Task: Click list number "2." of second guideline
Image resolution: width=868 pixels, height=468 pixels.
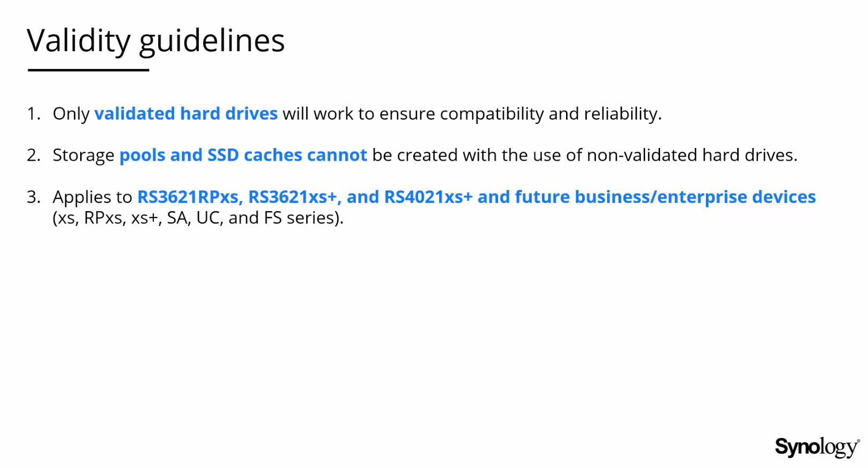Action: [x=34, y=155]
